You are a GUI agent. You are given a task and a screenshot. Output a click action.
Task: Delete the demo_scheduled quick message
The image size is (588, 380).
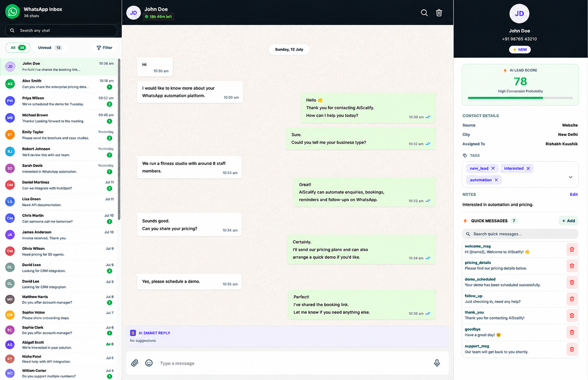pos(572,282)
